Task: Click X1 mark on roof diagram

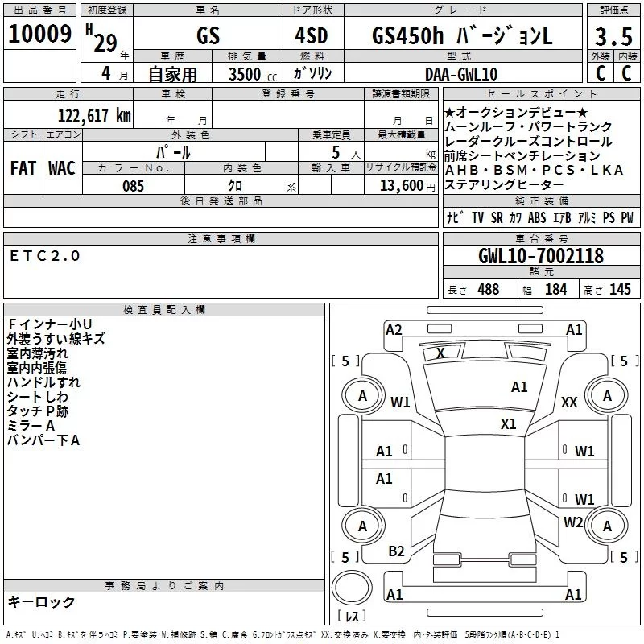Action: [x=508, y=424]
